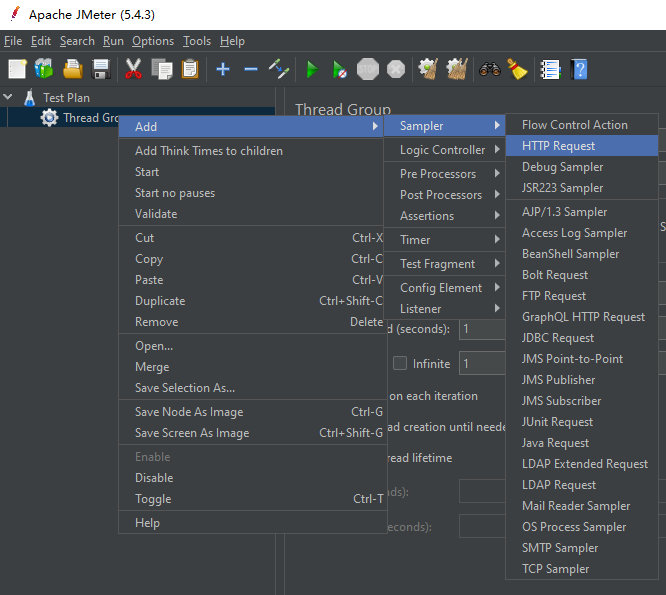Click the Copy toolbar icon

[x=162, y=69]
